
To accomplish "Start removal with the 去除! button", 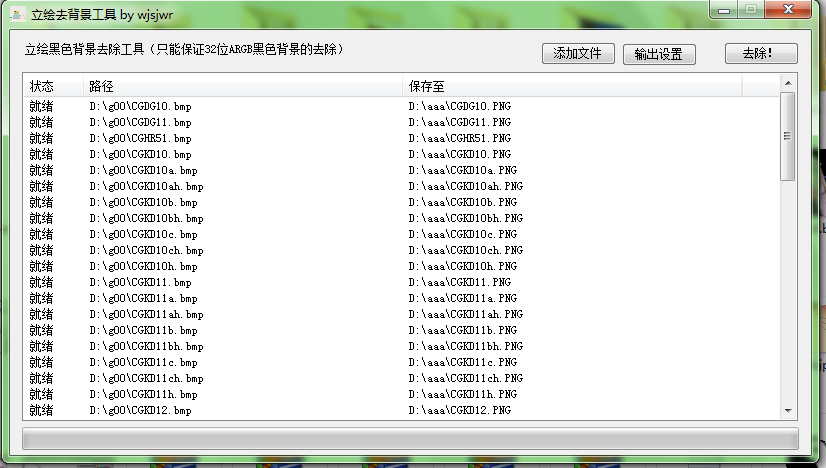I will click(x=761, y=53).
